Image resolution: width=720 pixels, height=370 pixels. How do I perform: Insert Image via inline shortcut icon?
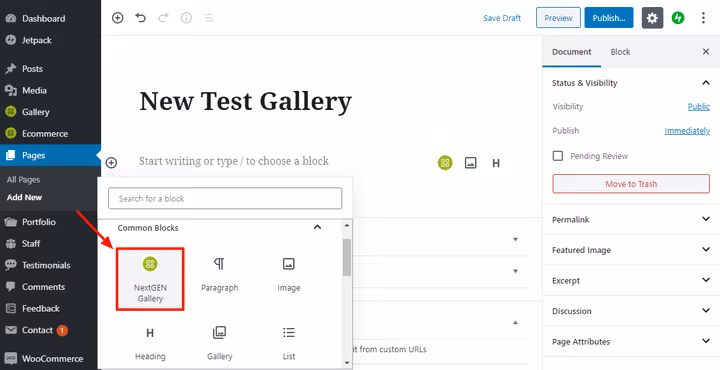click(x=471, y=163)
